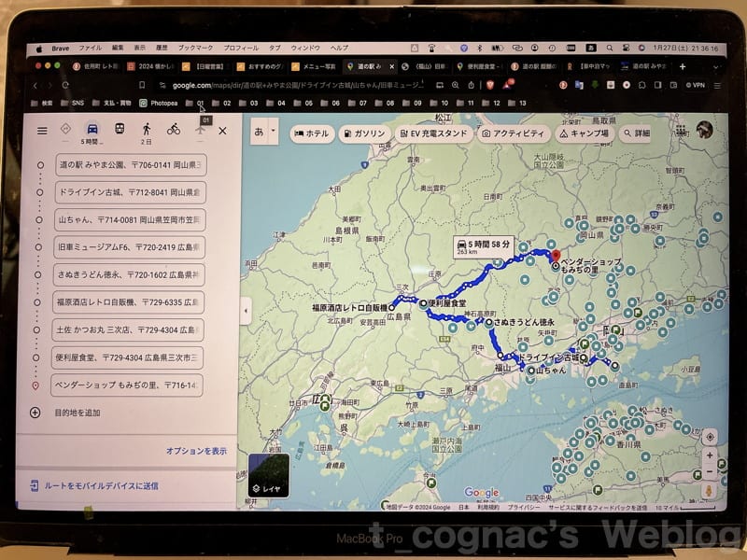Open the input language dropdown arrow on map

pyautogui.click(x=274, y=130)
